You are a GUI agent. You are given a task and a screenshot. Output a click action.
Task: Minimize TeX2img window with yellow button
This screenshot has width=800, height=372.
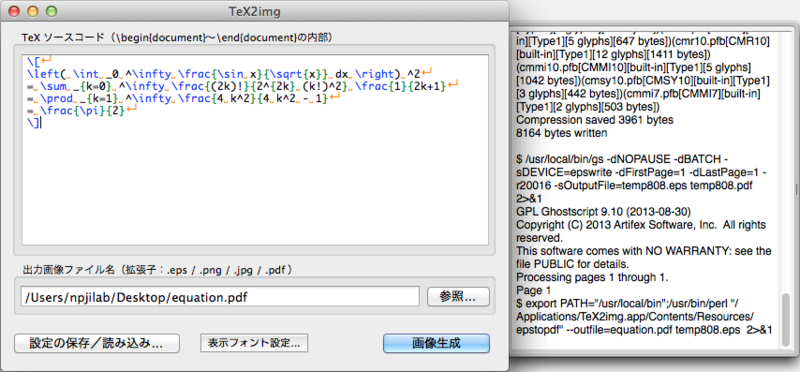coord(33,11)
